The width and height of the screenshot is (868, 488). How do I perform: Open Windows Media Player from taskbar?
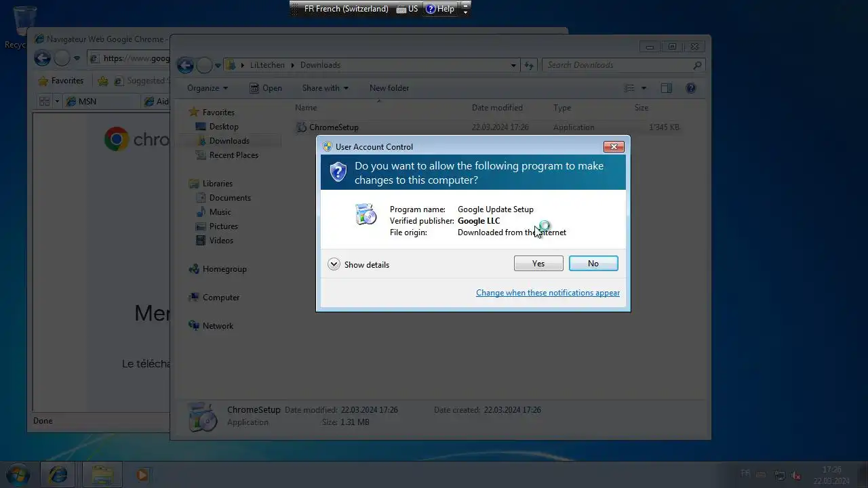(142, 474)
